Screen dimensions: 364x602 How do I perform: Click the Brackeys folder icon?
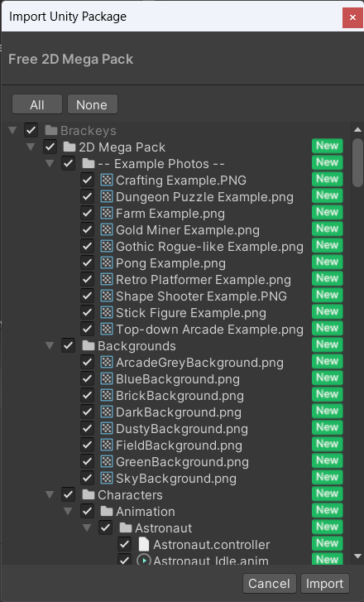tap(51, 130)
